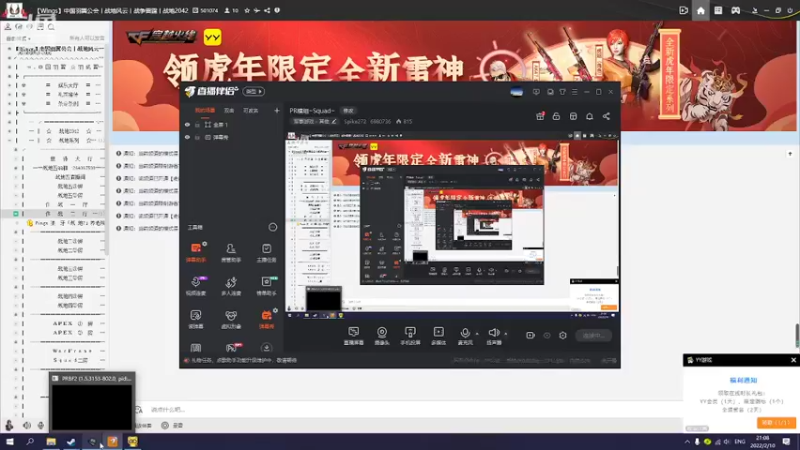This screenshot has height=450, width=800.
Task: Open the speaker options arrow
Action: 506,334
